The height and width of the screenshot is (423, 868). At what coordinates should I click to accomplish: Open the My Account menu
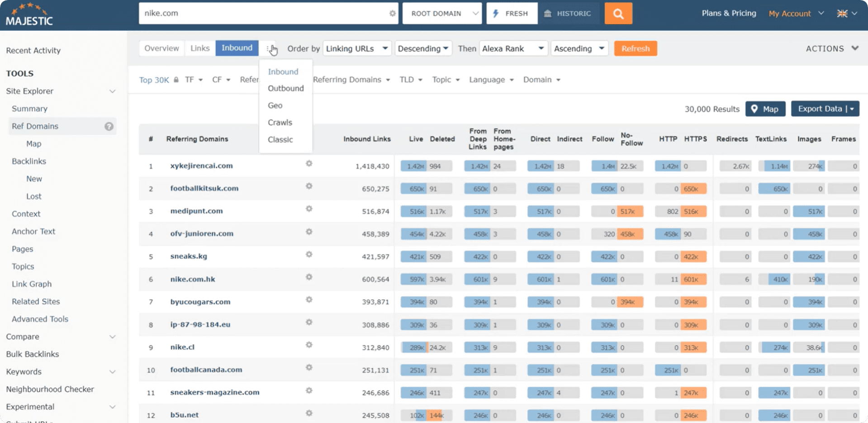pos(796,14)
